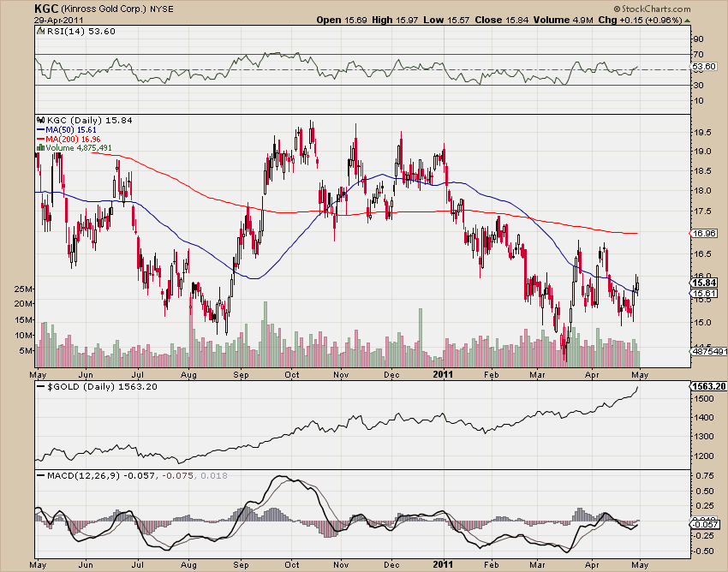Viewport: 728px width, 572px height.
Task: Click the 20M volume axis label
Action: pos(24,304)
